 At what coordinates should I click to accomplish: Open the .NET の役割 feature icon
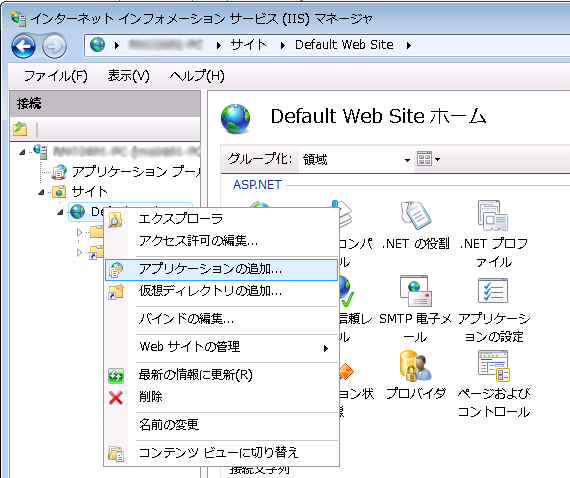(416, 215)
